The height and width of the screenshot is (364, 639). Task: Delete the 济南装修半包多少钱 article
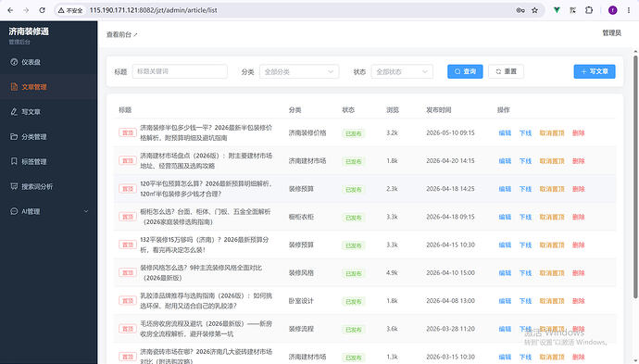578,132
